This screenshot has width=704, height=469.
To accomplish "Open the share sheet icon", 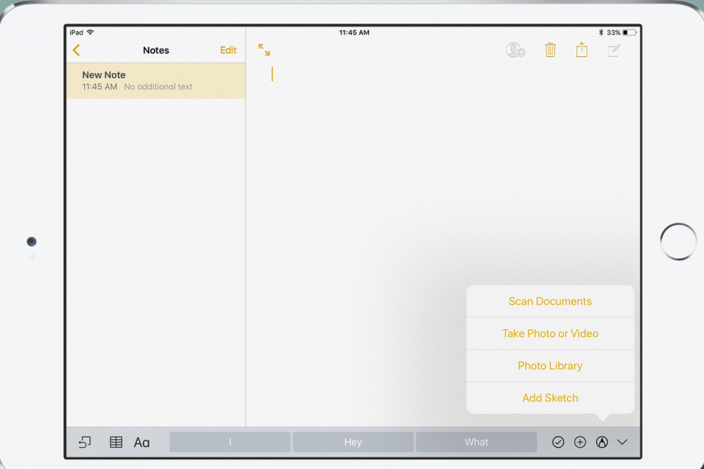I will pyautogui.click(x=582, y=50).
